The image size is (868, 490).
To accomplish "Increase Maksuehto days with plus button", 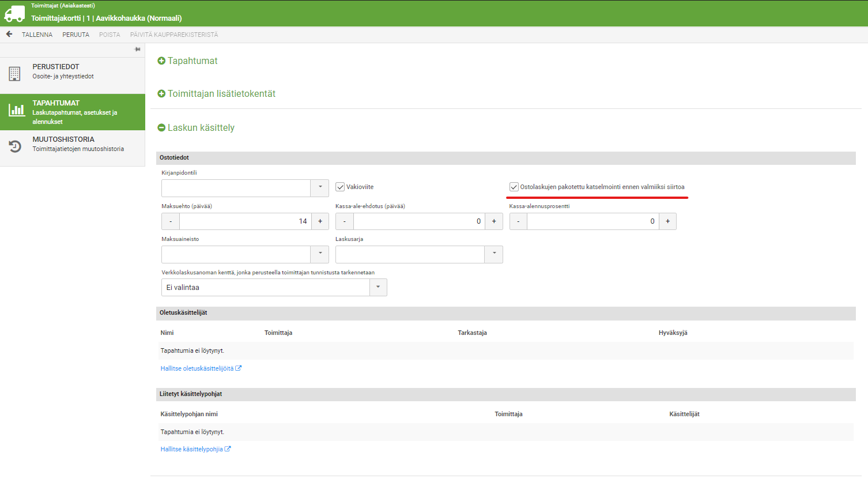I will [320, 221].
